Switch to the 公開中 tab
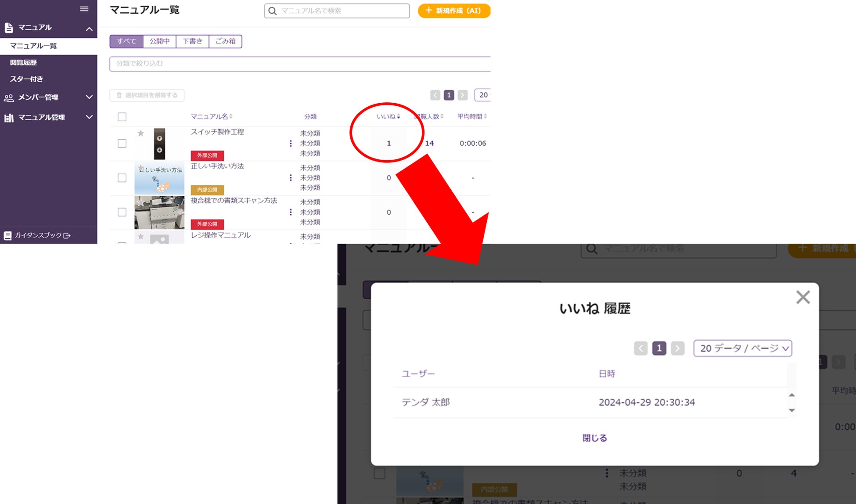Viewport: 856px width, 504px height. (x=159, y=41)
